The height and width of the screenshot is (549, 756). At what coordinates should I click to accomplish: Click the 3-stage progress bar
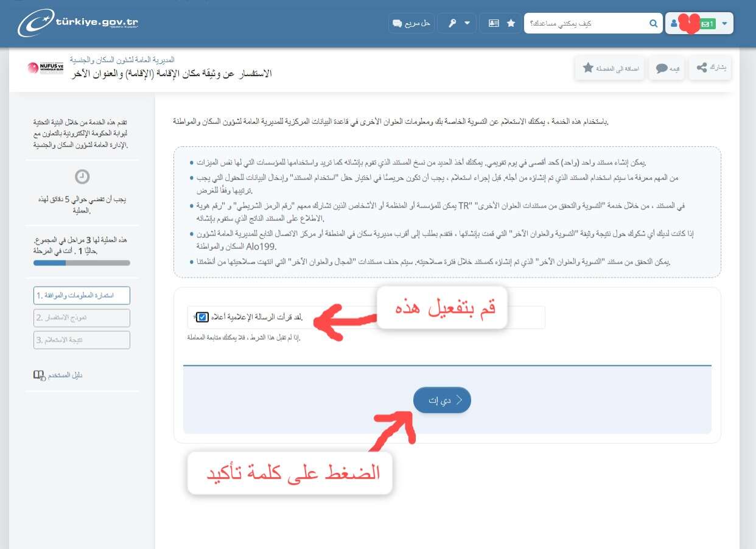pos(82,263)
